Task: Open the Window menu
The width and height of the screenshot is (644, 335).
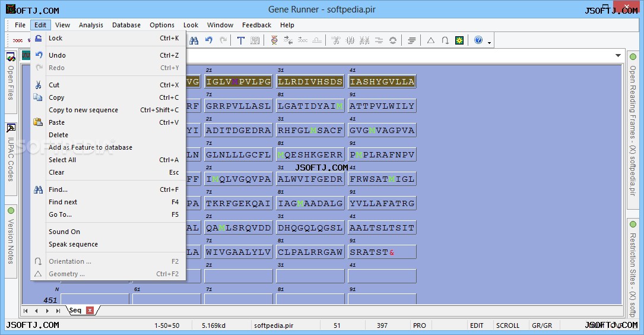Action: (220, 25)
